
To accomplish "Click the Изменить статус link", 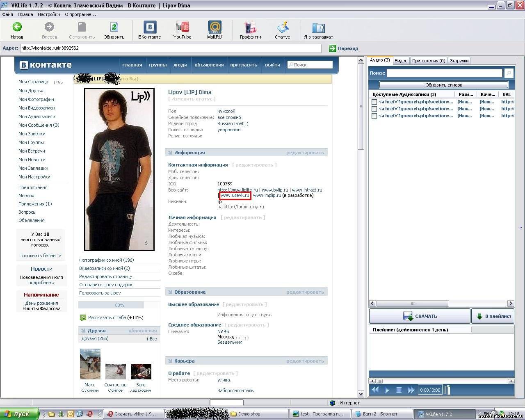I will click(x=192, y=99).
